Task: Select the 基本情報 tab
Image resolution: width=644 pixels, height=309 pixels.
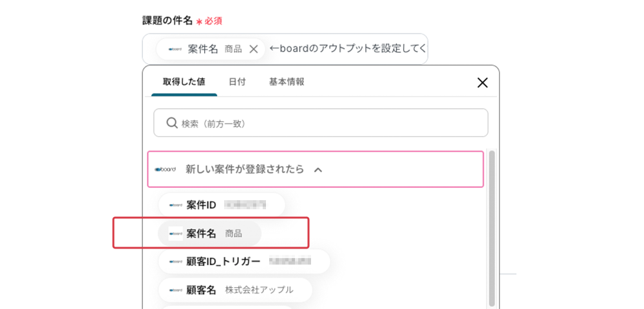Action: click(287, 82)
